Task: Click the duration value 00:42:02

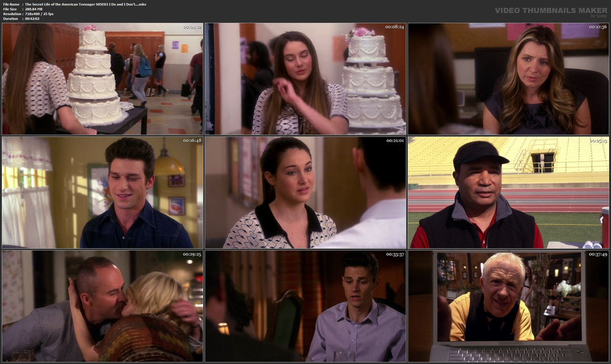Action: click(32, 19)
